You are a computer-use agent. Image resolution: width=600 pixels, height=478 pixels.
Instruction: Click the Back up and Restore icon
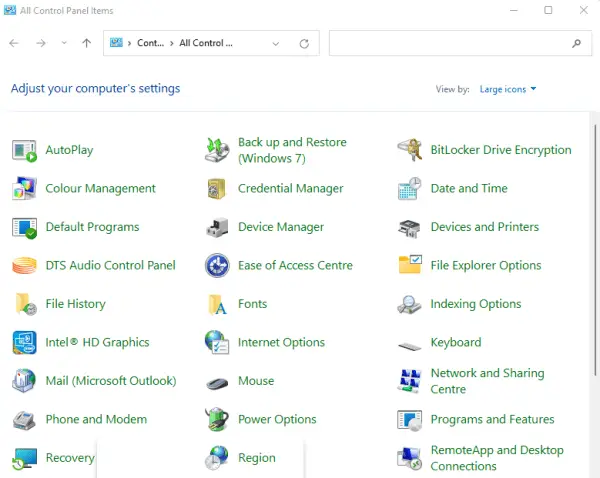217,150
